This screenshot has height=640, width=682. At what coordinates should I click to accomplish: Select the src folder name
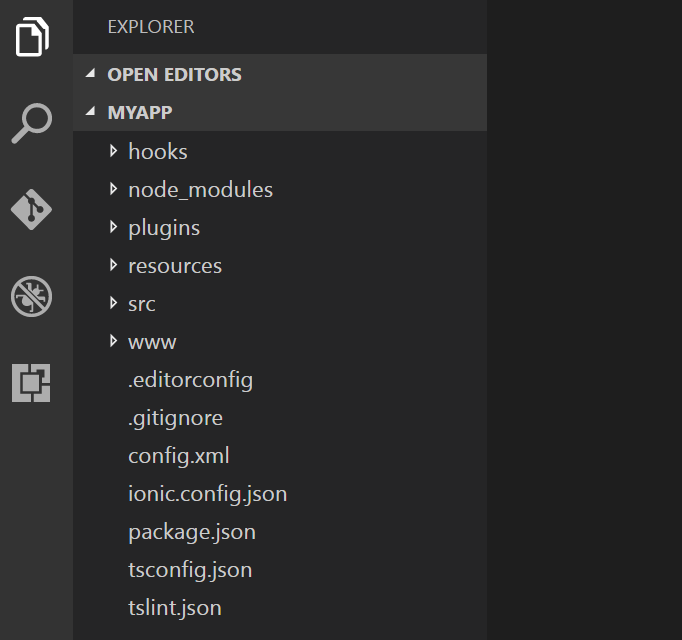[141, 304]
